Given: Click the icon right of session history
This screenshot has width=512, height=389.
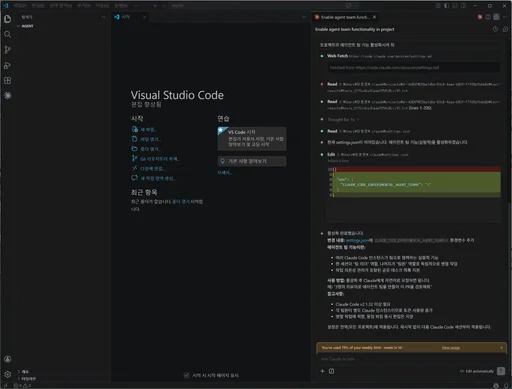Looking at the screenshot, I should point(505,29).
